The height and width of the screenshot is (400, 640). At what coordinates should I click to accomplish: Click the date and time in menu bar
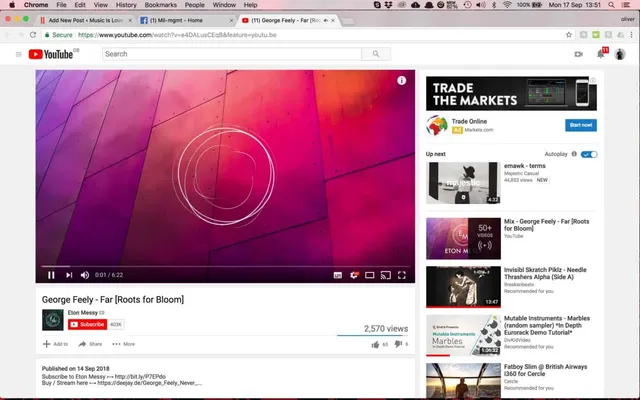[x=574, y=5]
